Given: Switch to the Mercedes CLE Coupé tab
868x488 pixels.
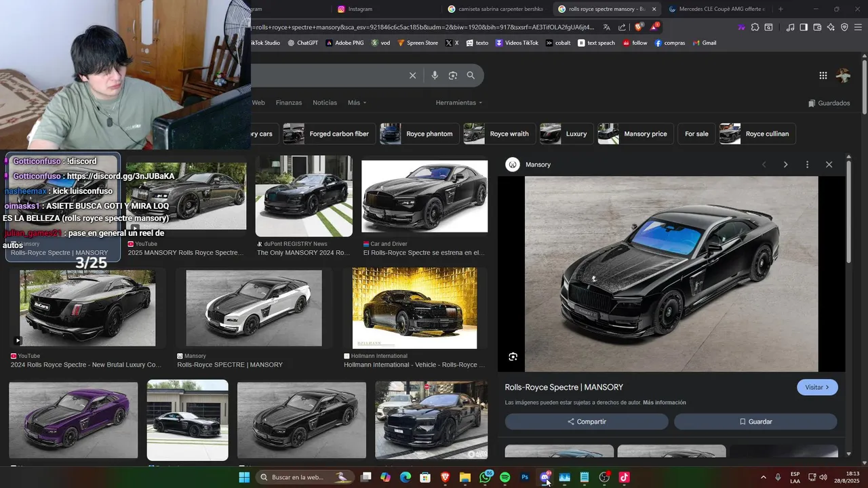Looking at the screenshot, I should (x=715, y=9).
